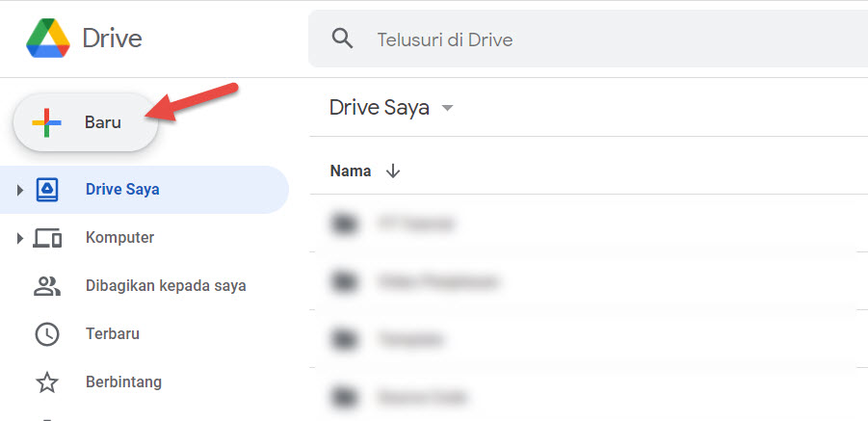Screen dimensions: 868x421
Task: Click the star icon for Berbintang
Action: (46, 382)
